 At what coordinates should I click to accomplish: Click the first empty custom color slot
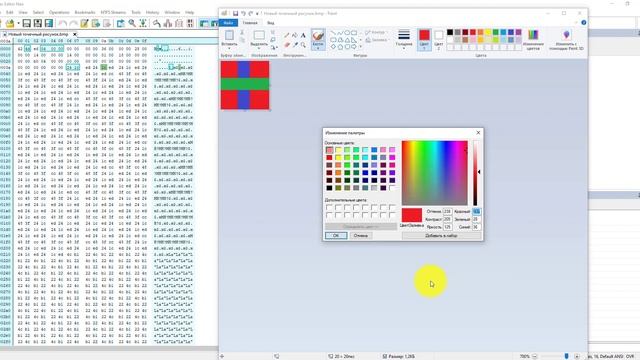(x=329, y=207)
